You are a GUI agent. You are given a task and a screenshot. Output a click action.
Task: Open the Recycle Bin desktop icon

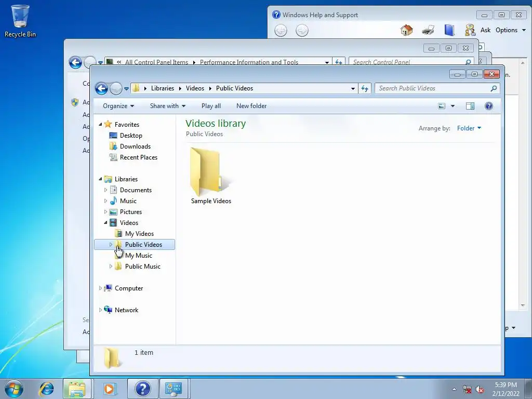pyautogui.click(x=20, y=21)
